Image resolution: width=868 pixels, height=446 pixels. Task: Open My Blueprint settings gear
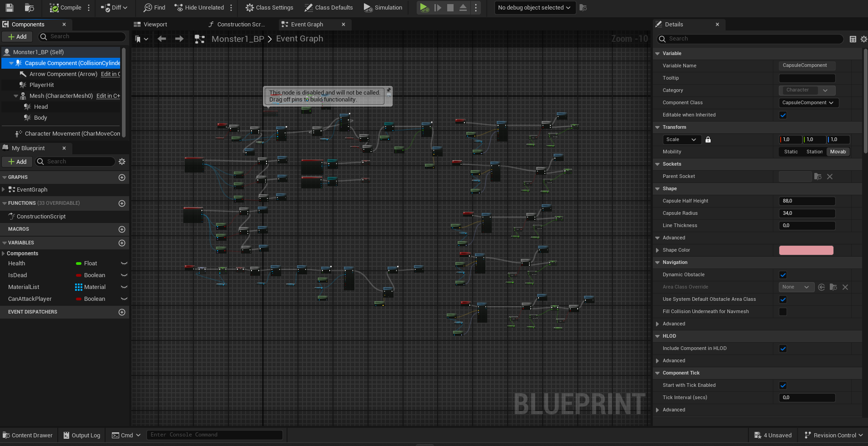[x=122, y=162]
